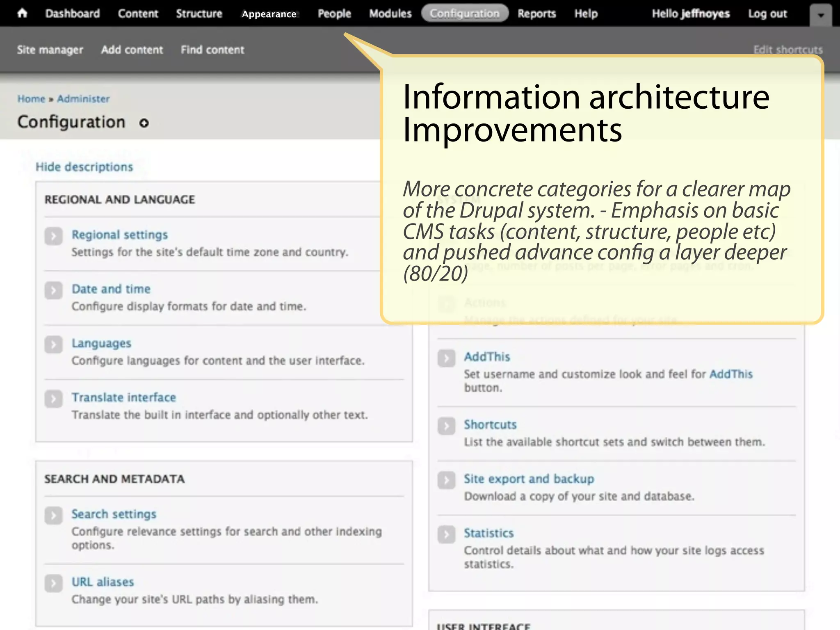Expand the Search settings arrow
Image resolution: width=840 pixels, height=630 pixels.
[54, 516]
